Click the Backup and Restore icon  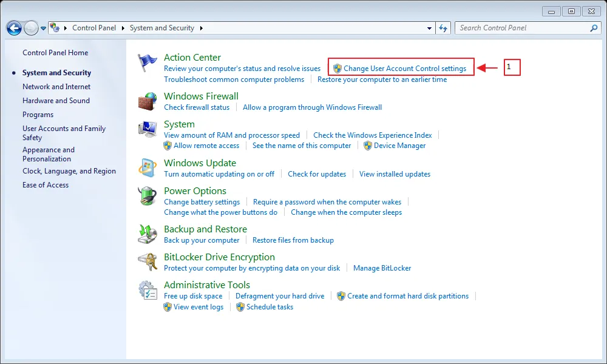point(148,234)
